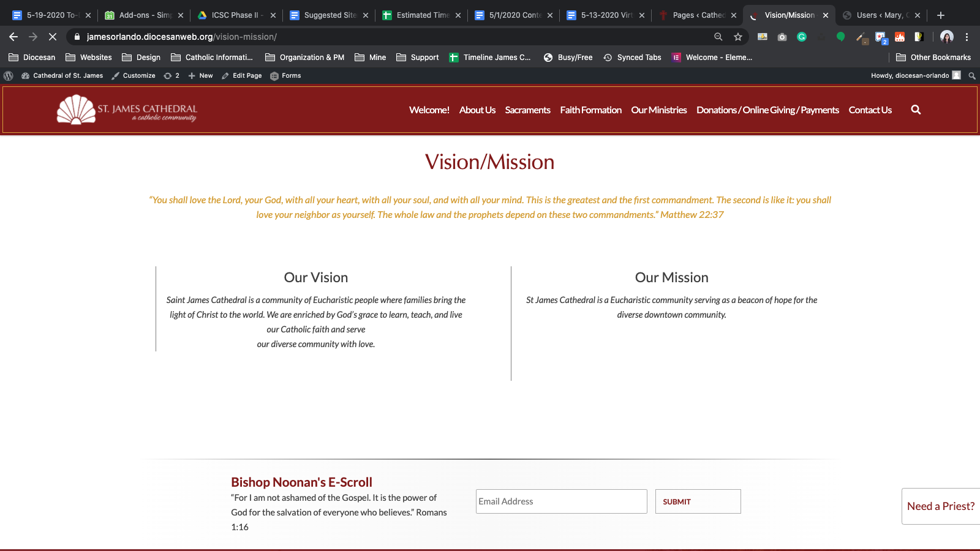Viewport: 980px width, 551px height.
Task: Open the Sacraments menu item
Action: point(527,110)
